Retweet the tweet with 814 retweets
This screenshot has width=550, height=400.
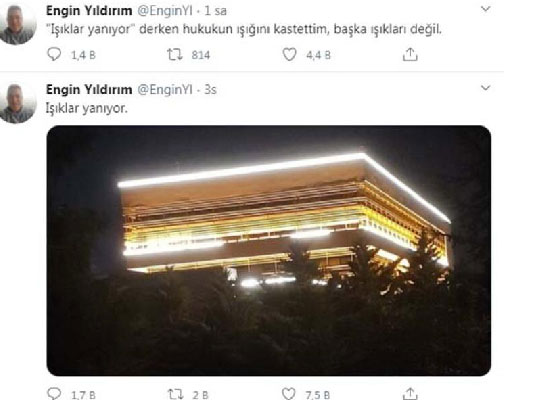click(x=174, y=54)
